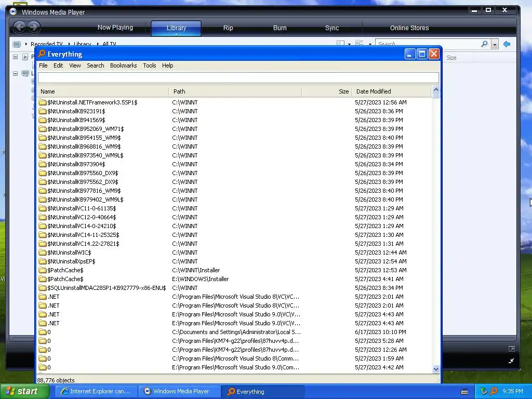This screenshot has width=532, height=399.
Task: Select $NtUninstallVC12-0-40664$ folder icon
Action: pyautogui.click(x=43, y=217)
